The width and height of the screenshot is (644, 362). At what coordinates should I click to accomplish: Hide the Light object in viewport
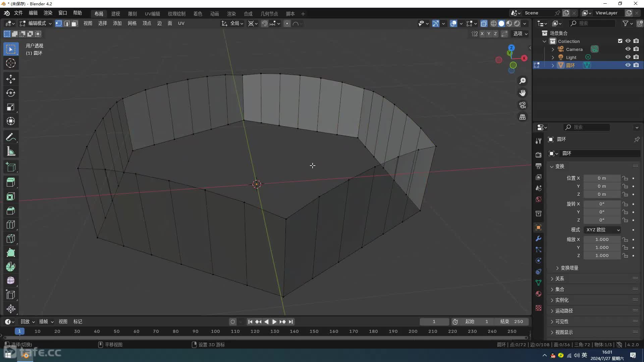628,57
